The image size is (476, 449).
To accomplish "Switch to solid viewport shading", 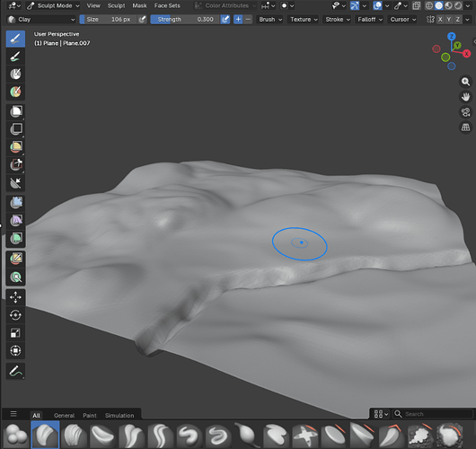I will point(438,5).
